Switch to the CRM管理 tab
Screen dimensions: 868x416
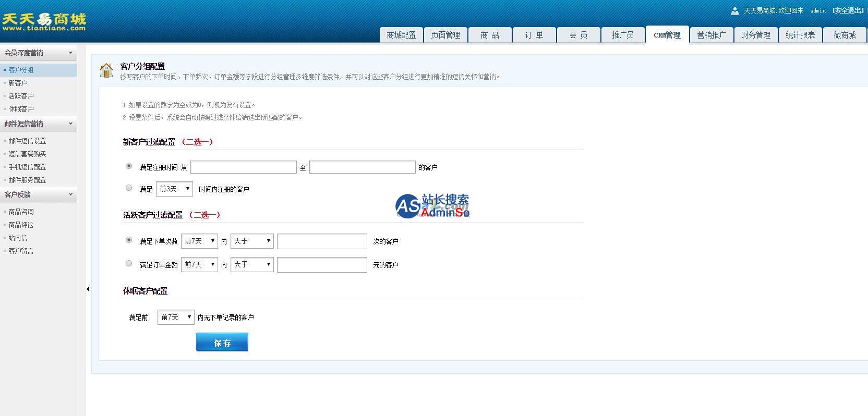point(667,35)
